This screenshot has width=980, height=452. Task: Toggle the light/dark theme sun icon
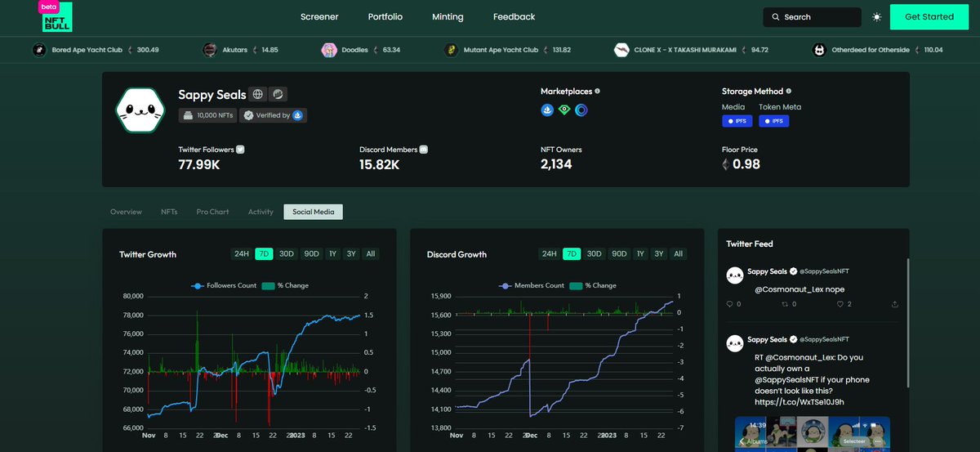click(876, 17)
